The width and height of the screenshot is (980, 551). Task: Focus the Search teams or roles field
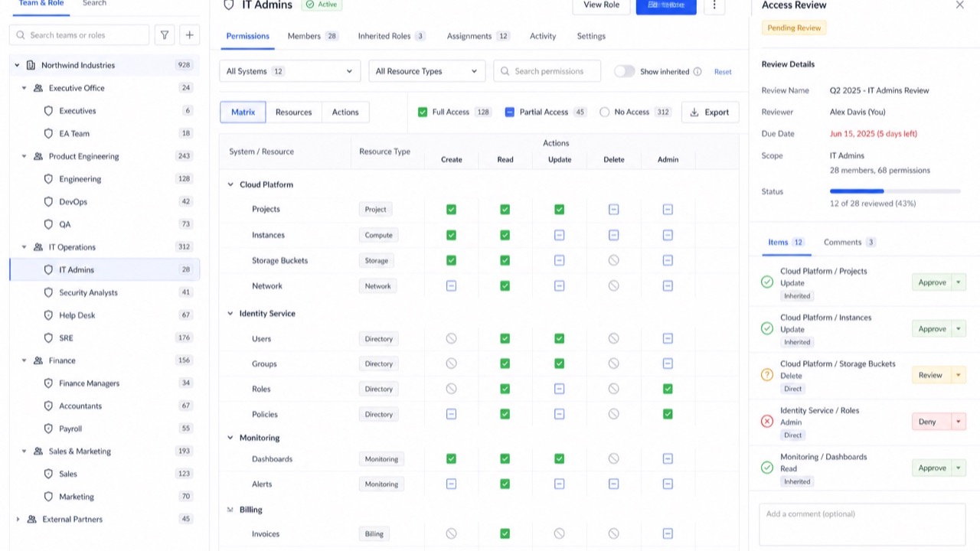[80, 35]
